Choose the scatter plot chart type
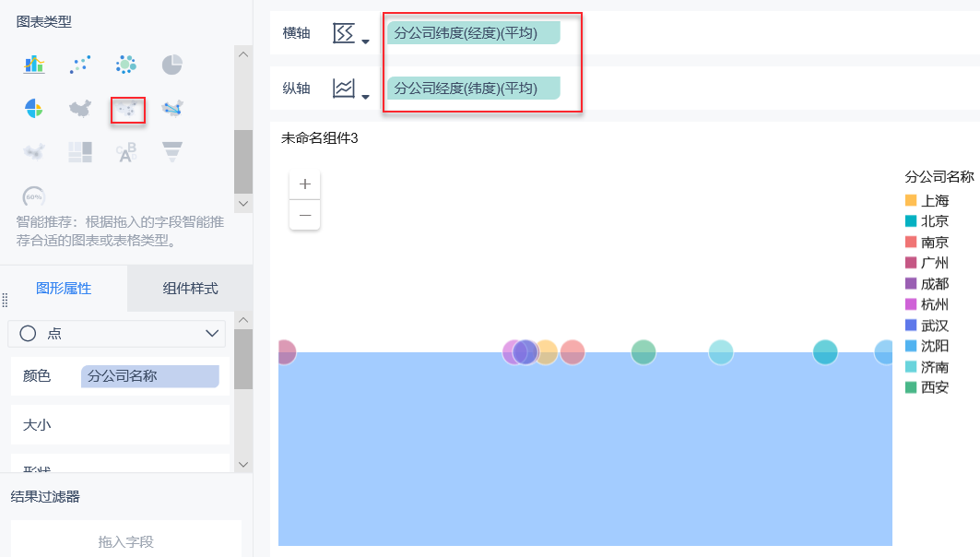 coord(81,64)
